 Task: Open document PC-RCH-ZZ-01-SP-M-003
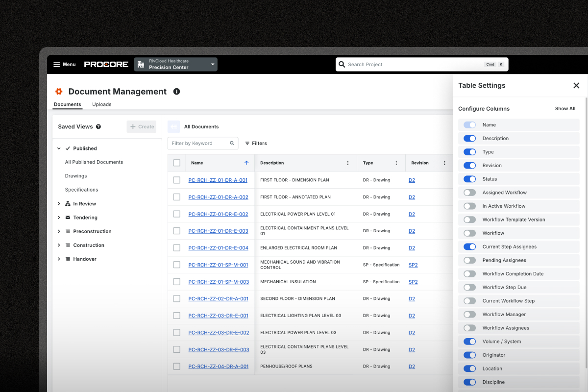tap(219, 282)
